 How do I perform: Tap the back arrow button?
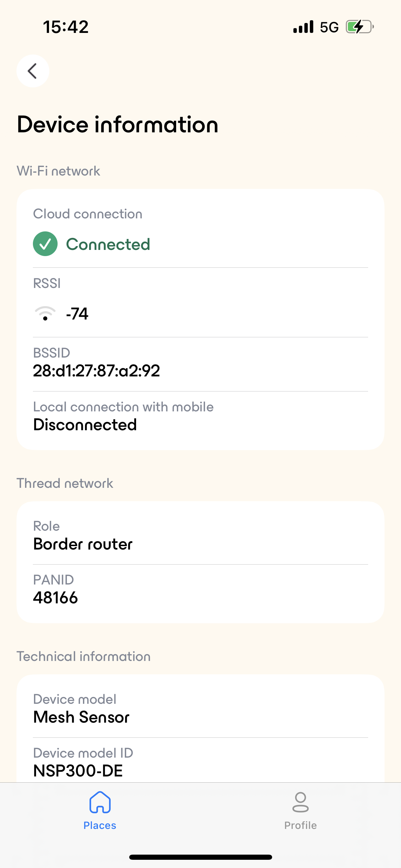[x=33, y=71]
